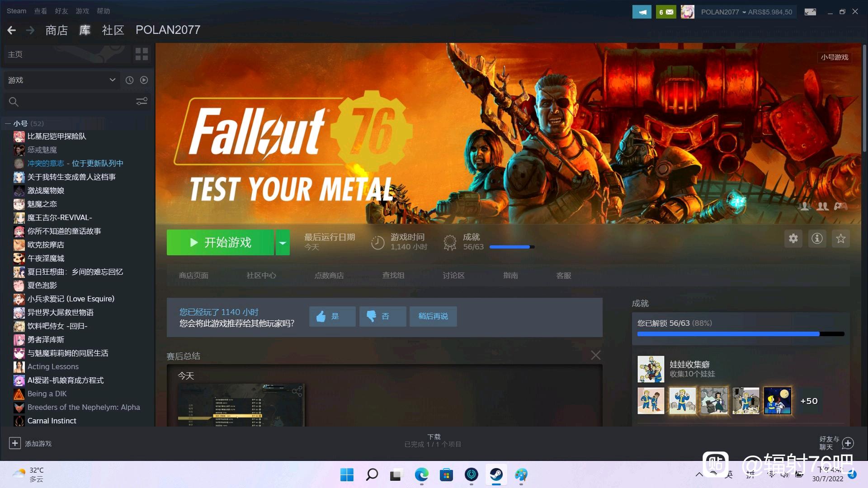This screenshot has width=868, height=488.
Task: Open game settings gear icon
Action: (x=793, y=239)
